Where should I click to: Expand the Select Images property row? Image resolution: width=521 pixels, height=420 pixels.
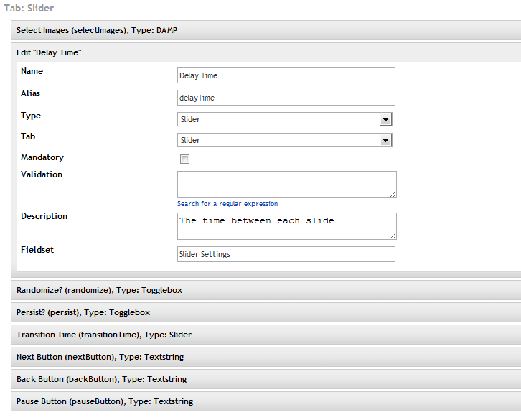pos(266,30)
